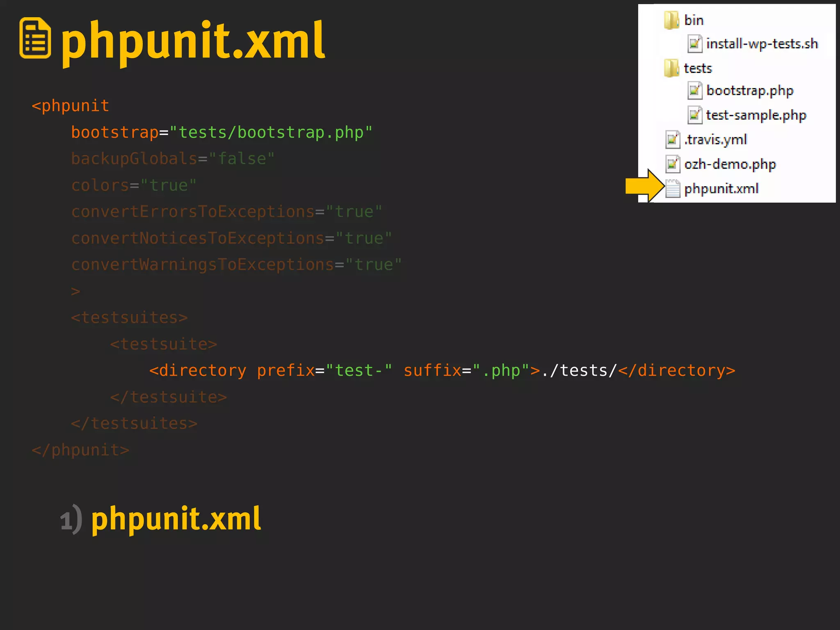This screenshot has height=630, width=840.
Task: Click the ozh-demo.php file icon
Action: (672, 164)
